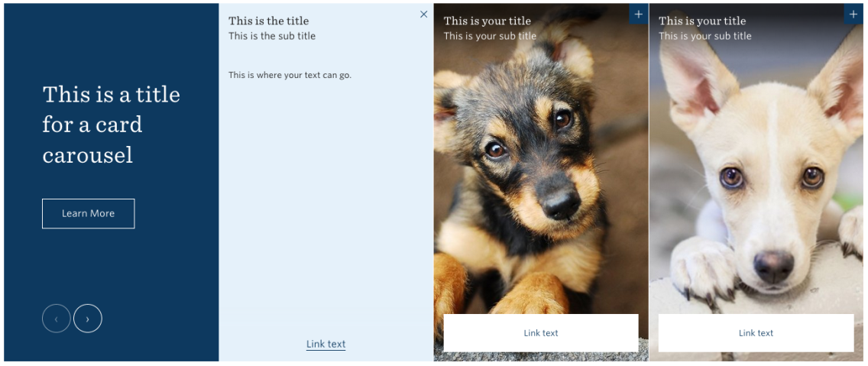The height and width of the screenshot is (366, 868).
Task: Open the underlined Link text on blue card
Action: (x=326, y=344)
